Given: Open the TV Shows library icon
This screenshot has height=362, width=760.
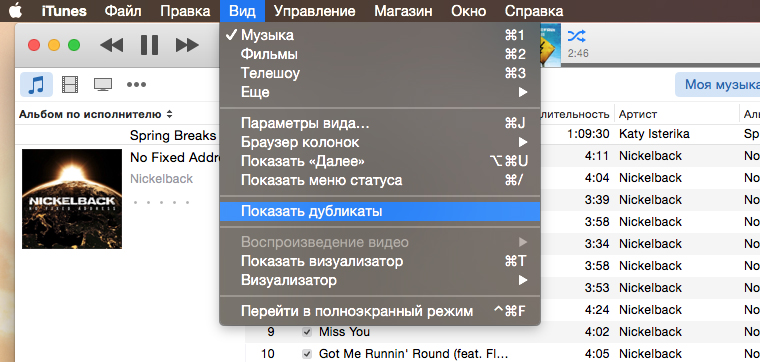Looking at the screenshot, I should (103, 85).
